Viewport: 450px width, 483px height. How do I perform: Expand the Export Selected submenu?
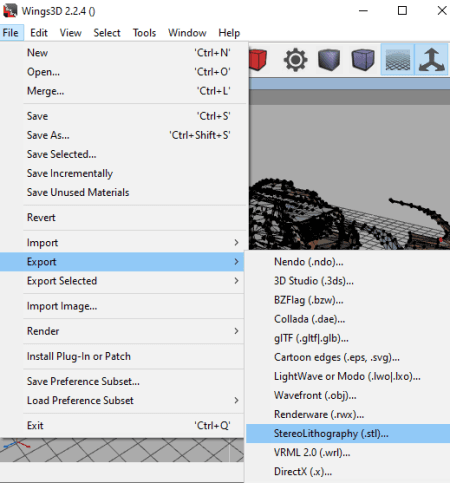123,281
